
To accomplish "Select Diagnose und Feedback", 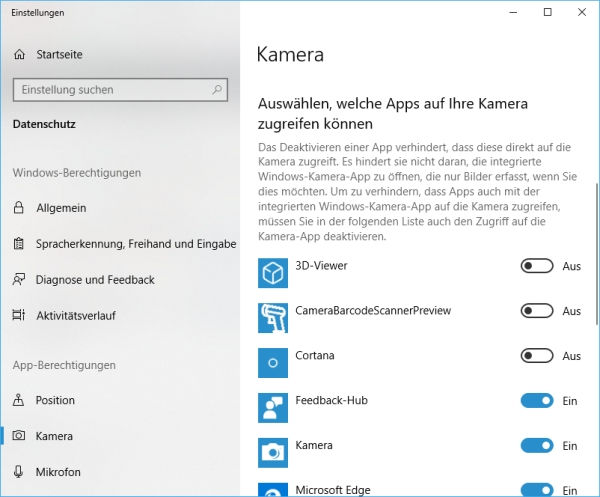I will [x=95, y=280].
